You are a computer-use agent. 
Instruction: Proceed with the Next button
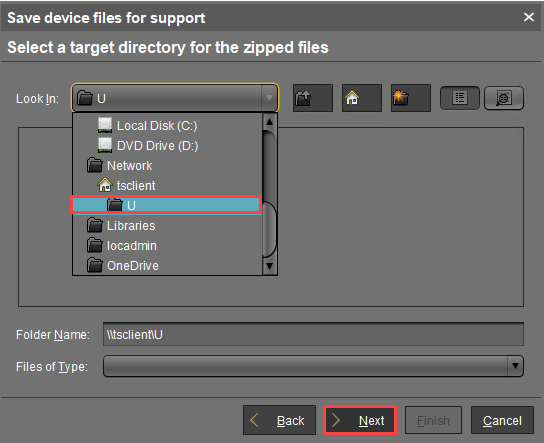[x=360, y=420]
